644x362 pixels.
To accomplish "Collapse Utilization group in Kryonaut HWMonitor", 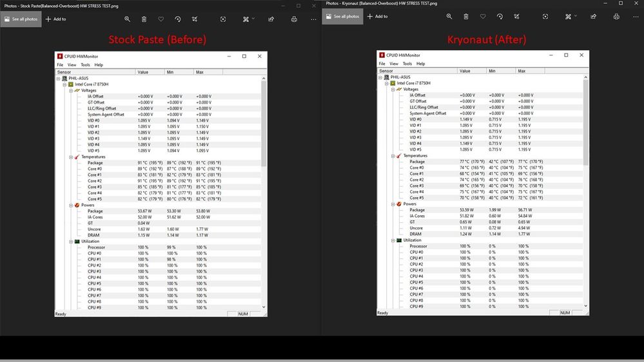I will coord(393,240).
